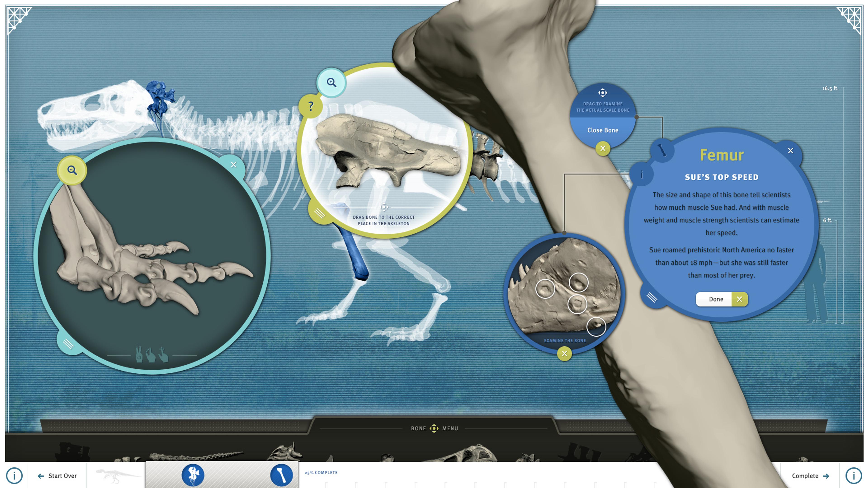Click the zoom-in magnifier on the skull bone circle

331,82
